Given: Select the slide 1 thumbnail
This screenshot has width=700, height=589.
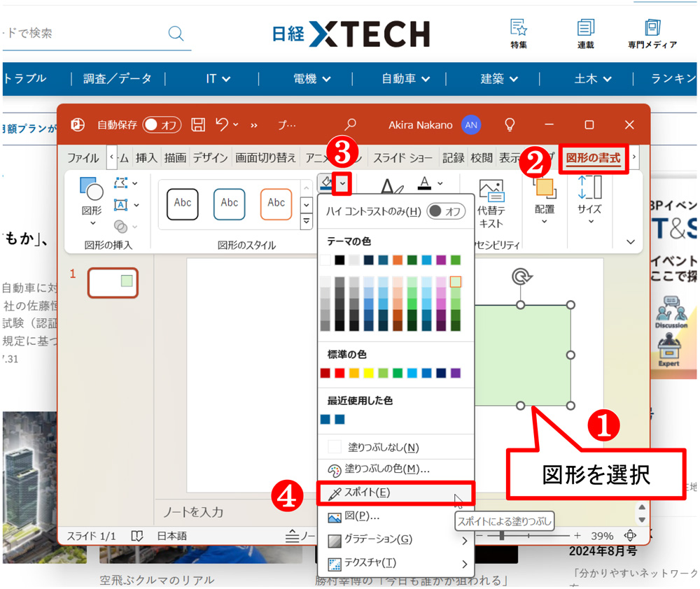Looking at the screenshot, I should (x=113, y=283).
